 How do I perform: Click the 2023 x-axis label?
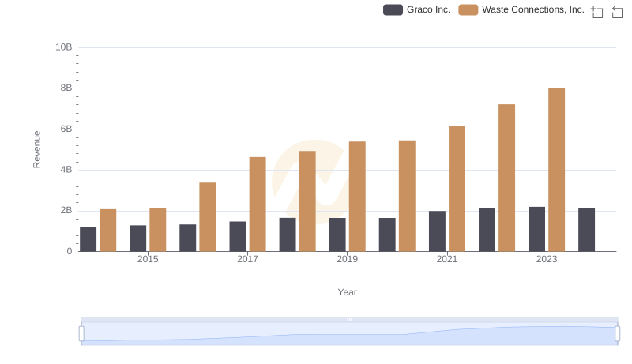[547, 259]
